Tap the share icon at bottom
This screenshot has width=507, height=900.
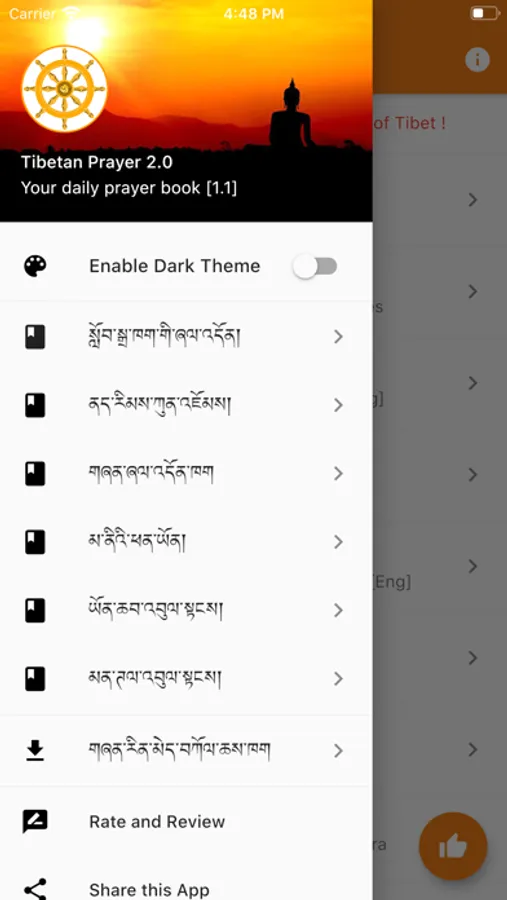35,889
